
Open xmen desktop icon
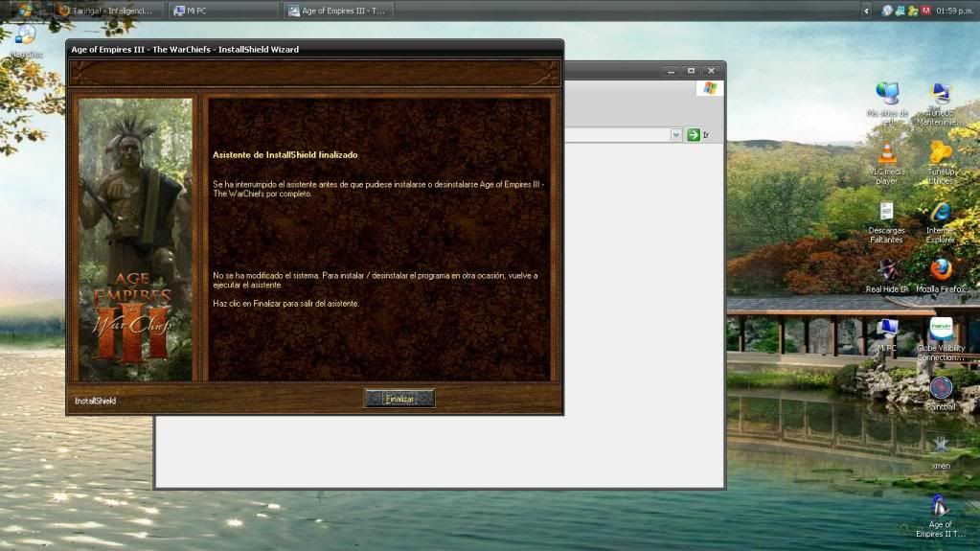(940, 453)
